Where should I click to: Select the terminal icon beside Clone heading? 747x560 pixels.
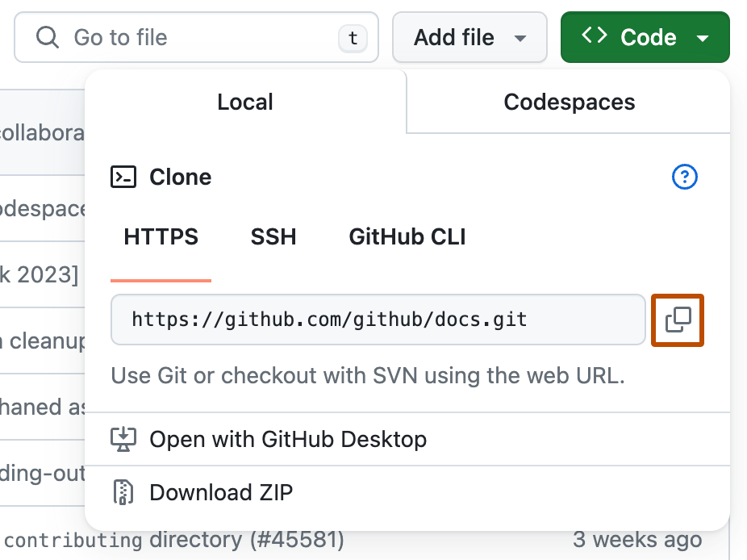[123, 177]
